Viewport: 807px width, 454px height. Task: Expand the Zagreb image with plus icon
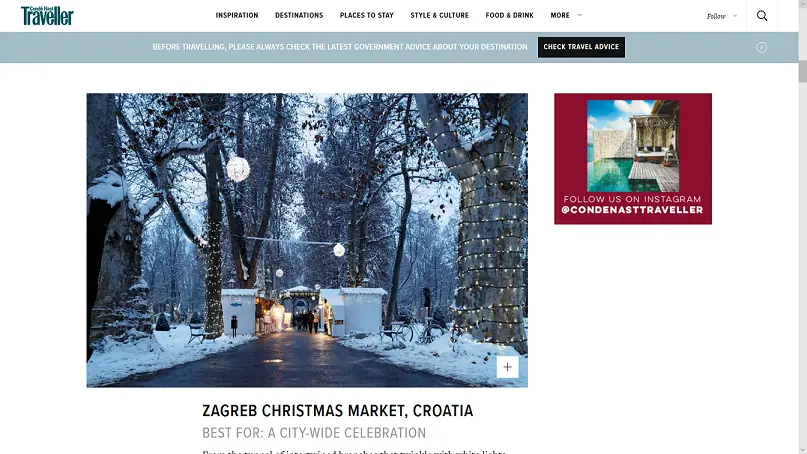pos(507,367)
